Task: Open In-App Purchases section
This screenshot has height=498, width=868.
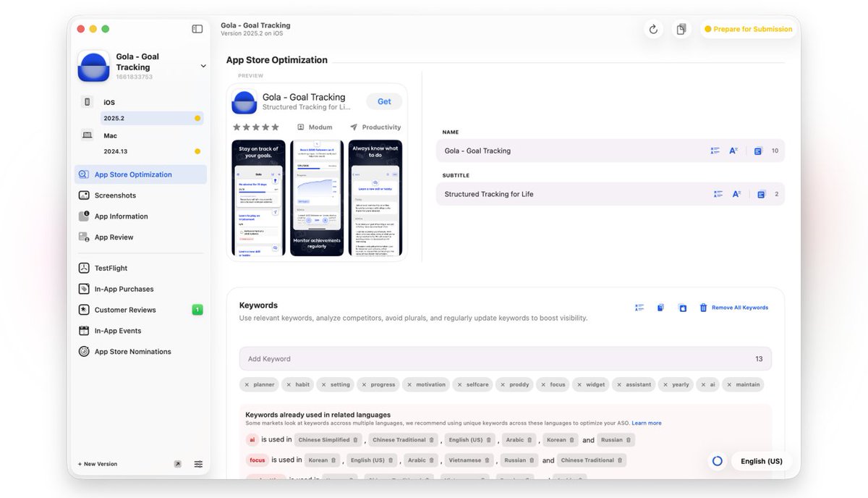Action: [x=140, y=289]
